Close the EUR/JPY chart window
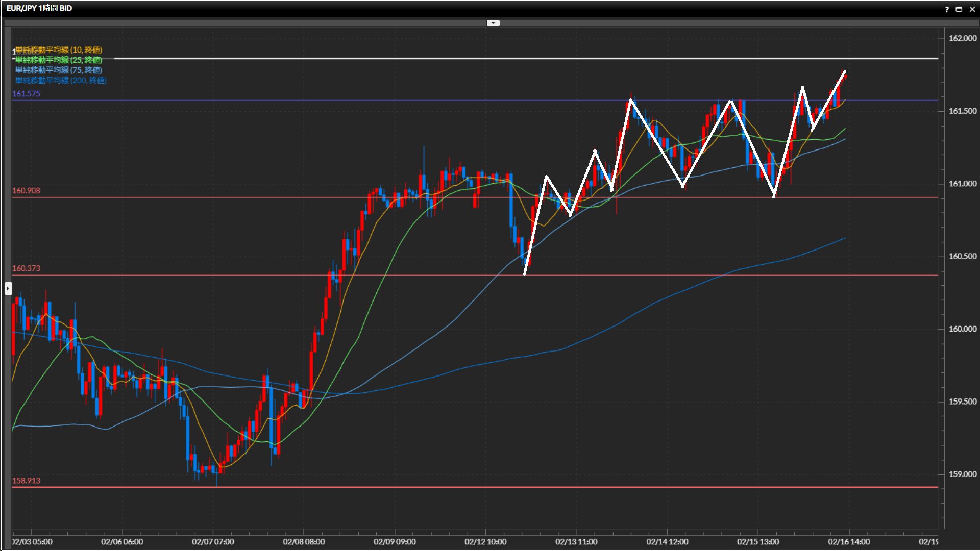 [972, 9]
